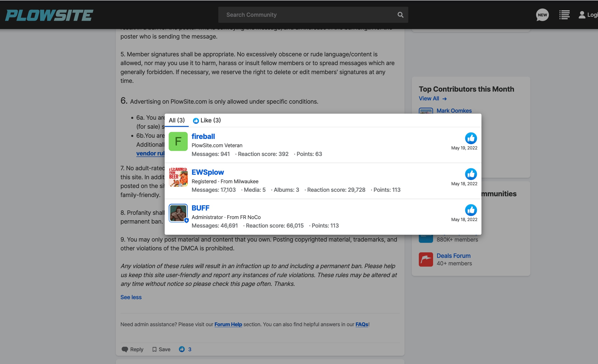Click the vendor rules link
This screenshot has height=364, width=598.
coord(150,153)
